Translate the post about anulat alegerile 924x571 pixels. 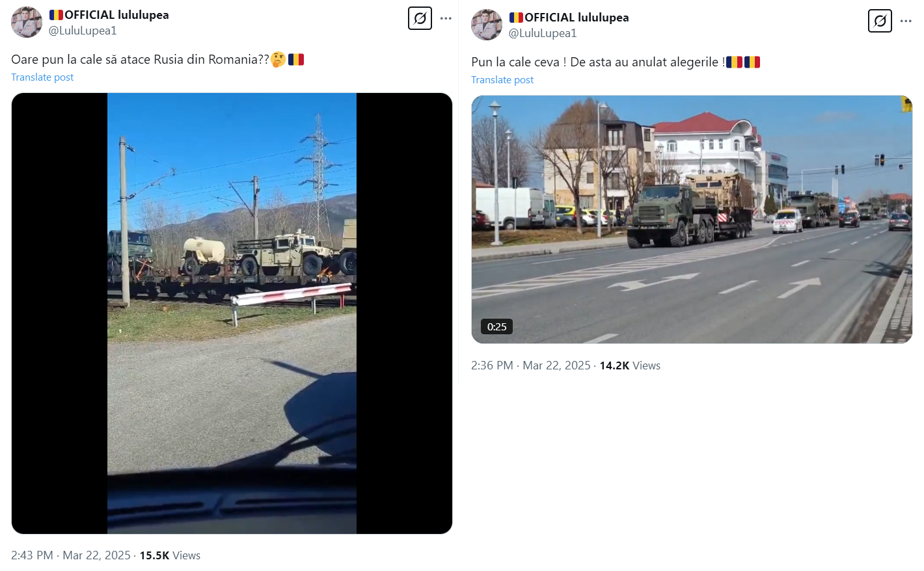pos(502,80)
